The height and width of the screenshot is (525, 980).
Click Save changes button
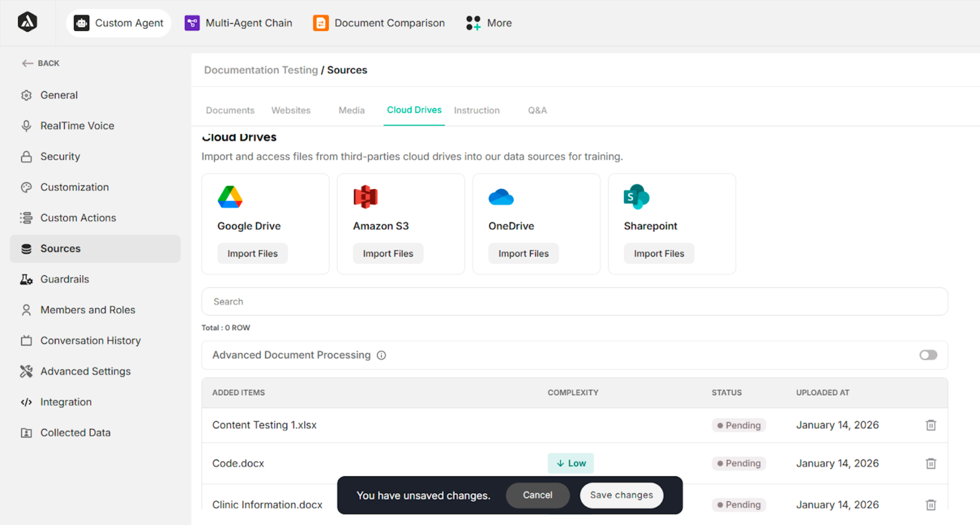pyautogui.click(x=622, y=495)
